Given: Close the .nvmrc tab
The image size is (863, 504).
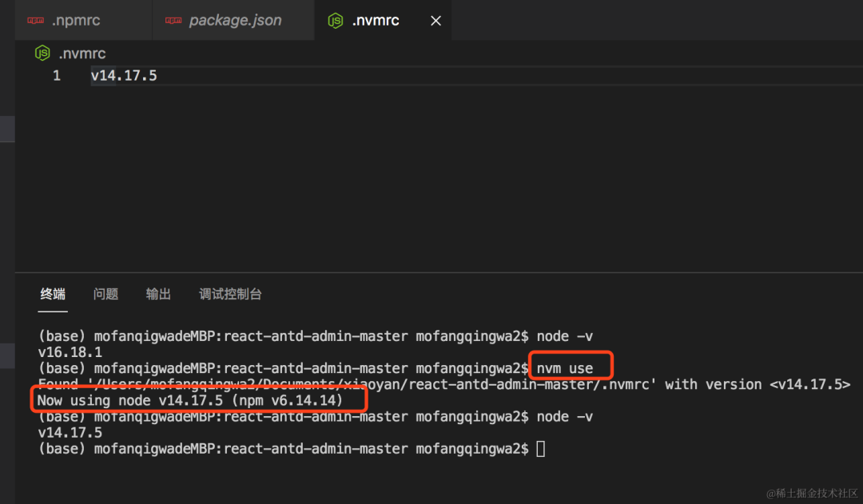Looking at the screenshot, I should tap(436, 21).
